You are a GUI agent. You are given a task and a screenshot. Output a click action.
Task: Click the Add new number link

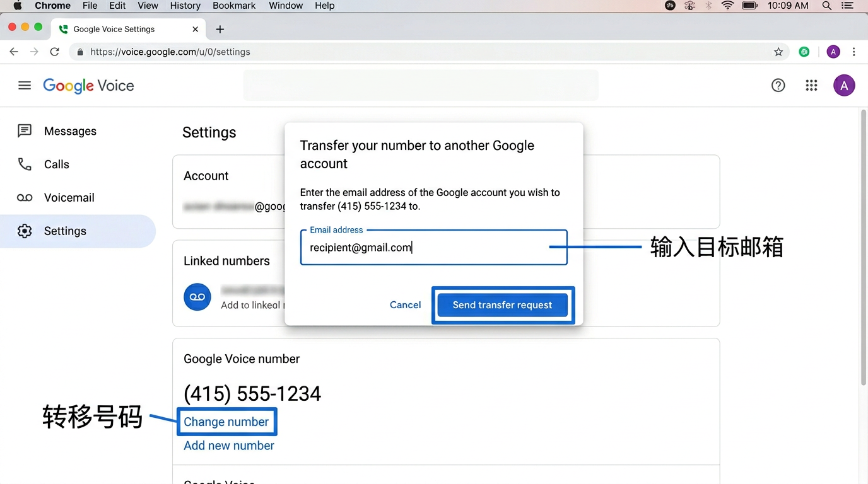tap(228, 446)
